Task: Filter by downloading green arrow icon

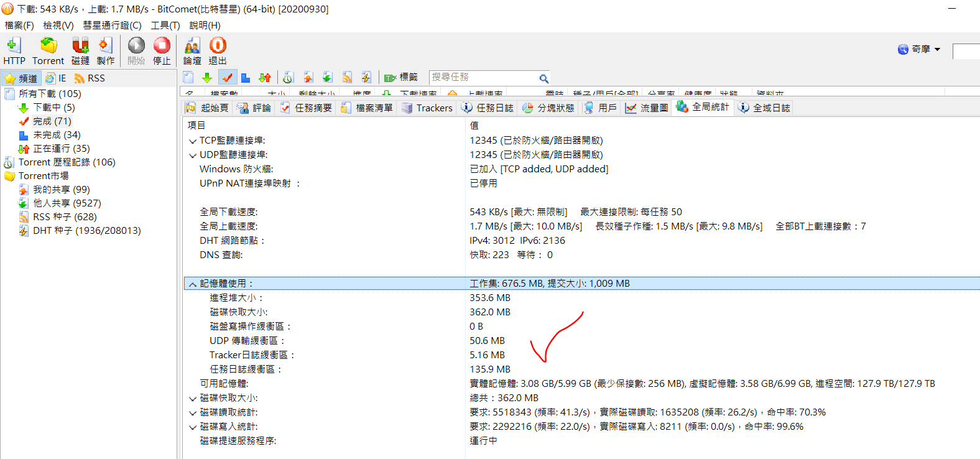Action: coord(207,77)
